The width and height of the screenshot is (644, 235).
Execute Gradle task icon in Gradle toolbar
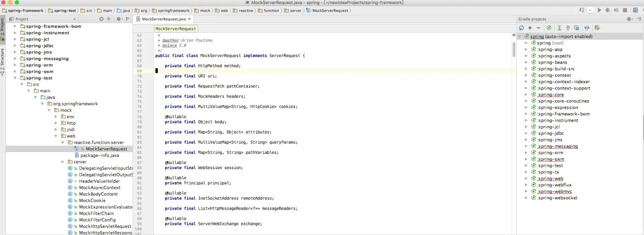pyautogui.click(x=549, y=28)
